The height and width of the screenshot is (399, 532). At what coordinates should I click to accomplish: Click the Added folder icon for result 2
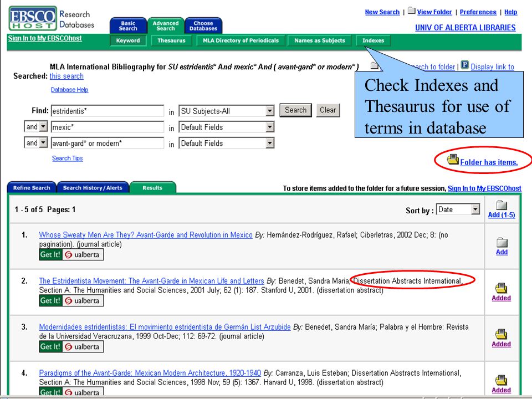click(x=501, y=288)
